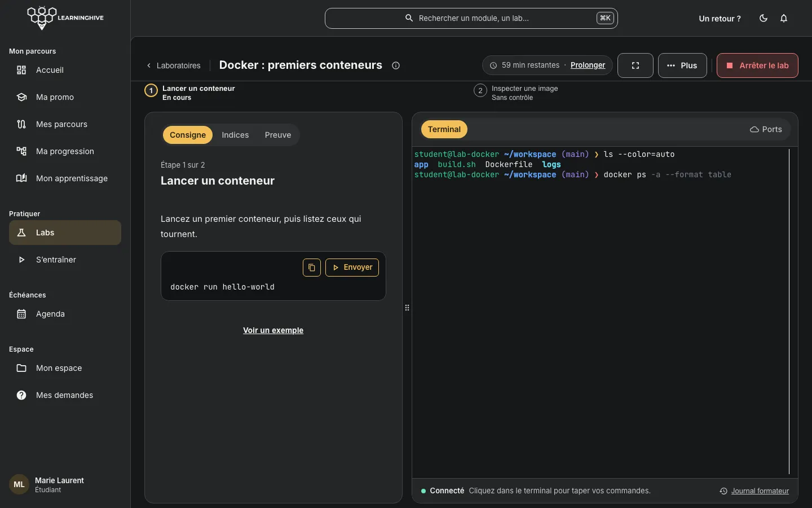The width and height of the screenshot is (812, 508).
Task: Click the LearningHive logo
Action: point(65,18)
